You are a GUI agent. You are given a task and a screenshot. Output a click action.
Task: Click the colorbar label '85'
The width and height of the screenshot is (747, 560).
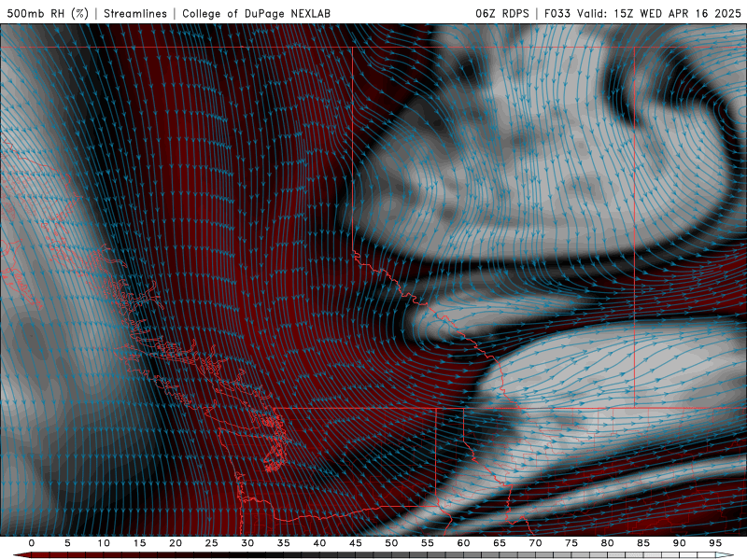643,543
